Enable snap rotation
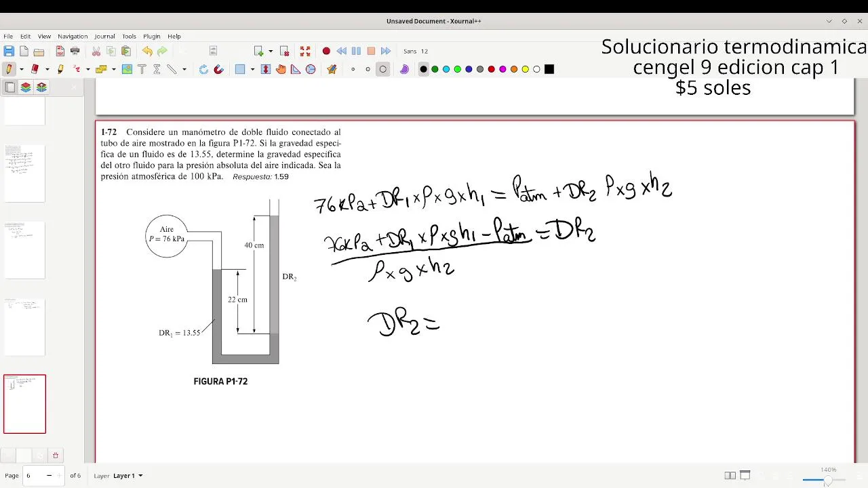868x488 pixels. pos(203,69)
